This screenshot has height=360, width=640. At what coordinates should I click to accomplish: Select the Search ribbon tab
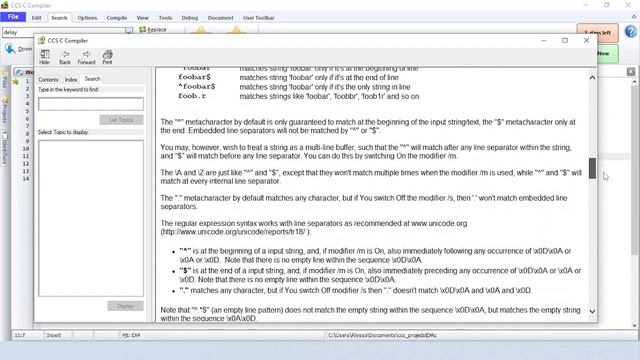59,18
